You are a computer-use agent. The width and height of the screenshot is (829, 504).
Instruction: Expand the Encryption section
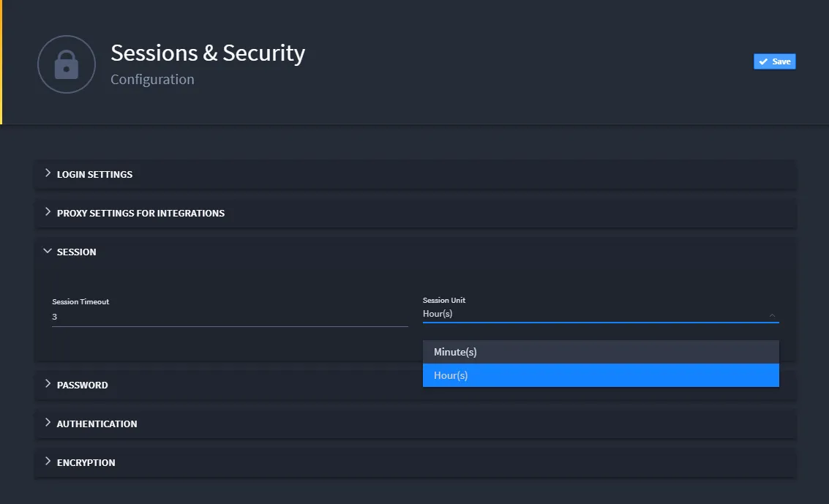[415, 463]
